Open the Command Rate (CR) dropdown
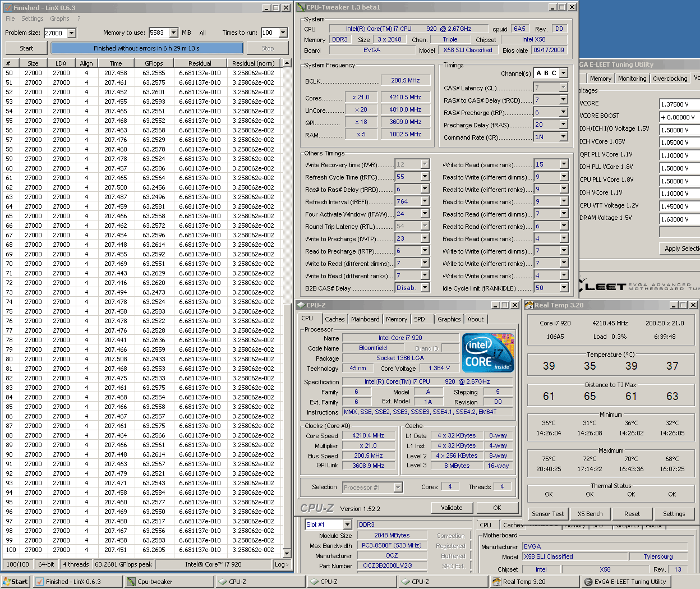 coord(564,137)
